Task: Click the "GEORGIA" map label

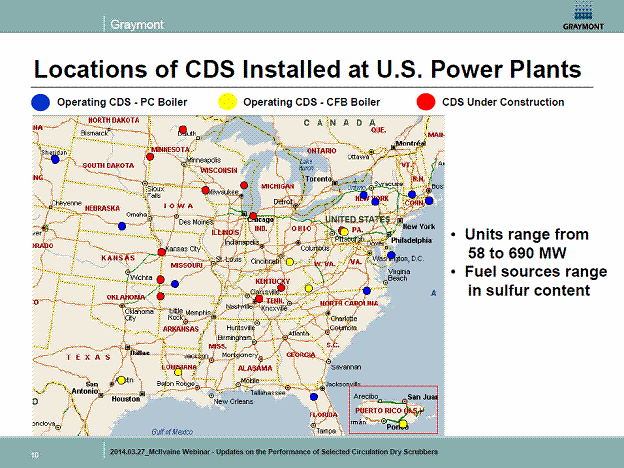Action: tap(301, 355)
